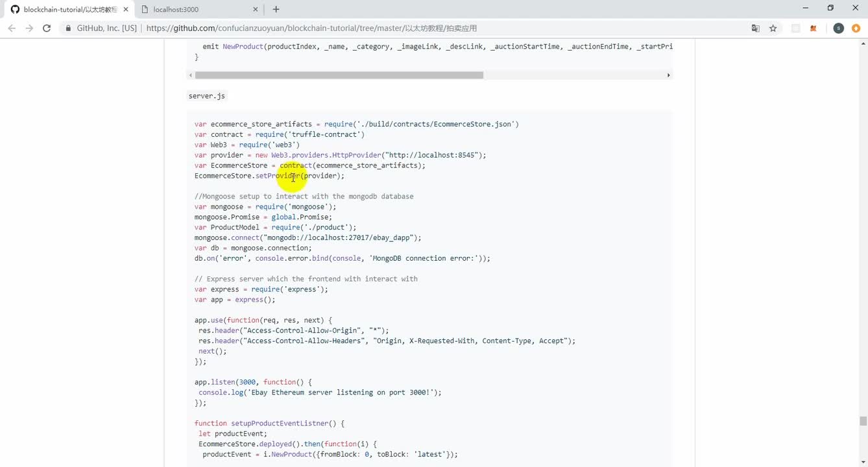Click the Mongoose setup comment line

(304, 197)
